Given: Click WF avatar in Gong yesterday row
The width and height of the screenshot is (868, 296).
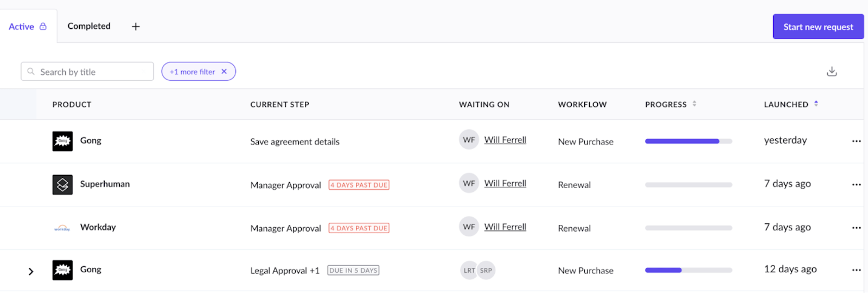Looking at the screenshot, I should point(469,140).
